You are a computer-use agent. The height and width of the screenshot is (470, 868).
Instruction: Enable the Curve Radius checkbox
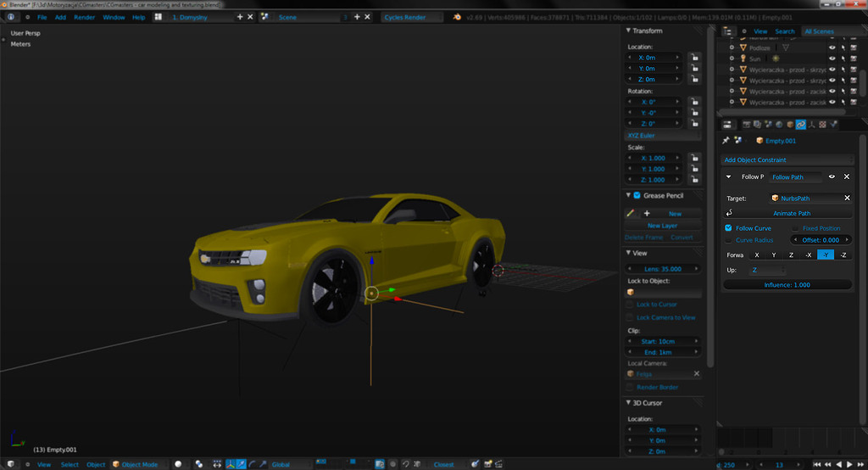728,240
